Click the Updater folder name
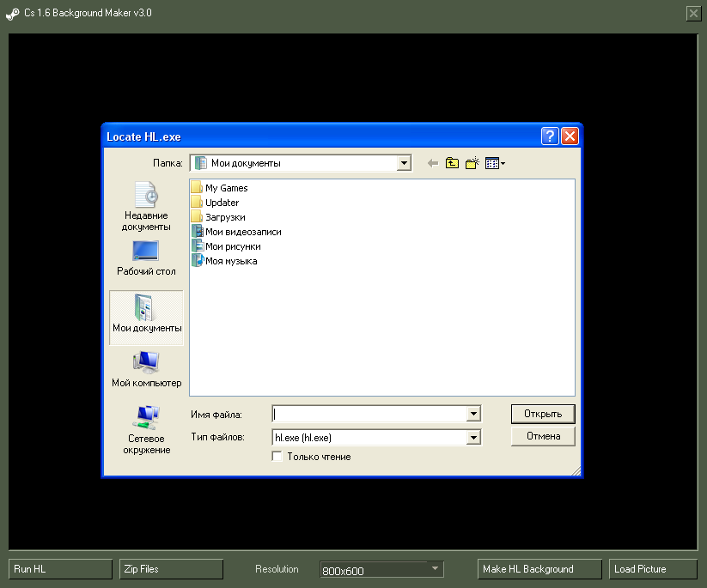707x588 pixels. (x=222, y=203)
